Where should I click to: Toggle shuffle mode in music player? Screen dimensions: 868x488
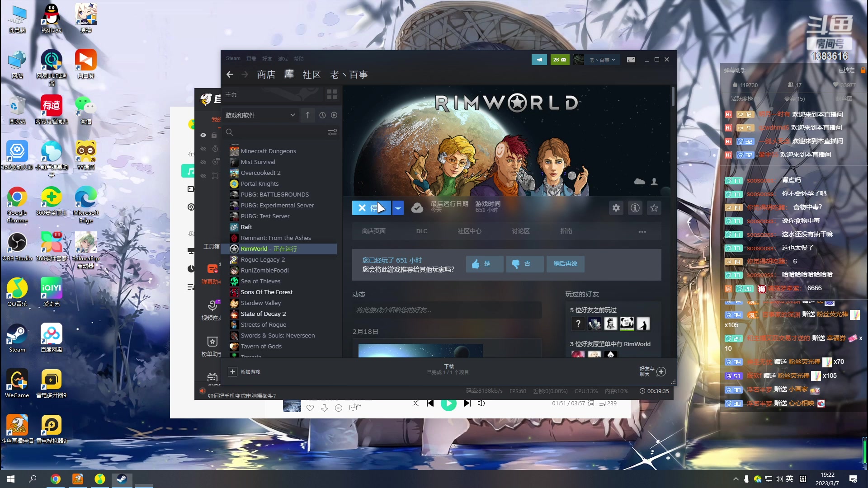(x=415, y=403)
